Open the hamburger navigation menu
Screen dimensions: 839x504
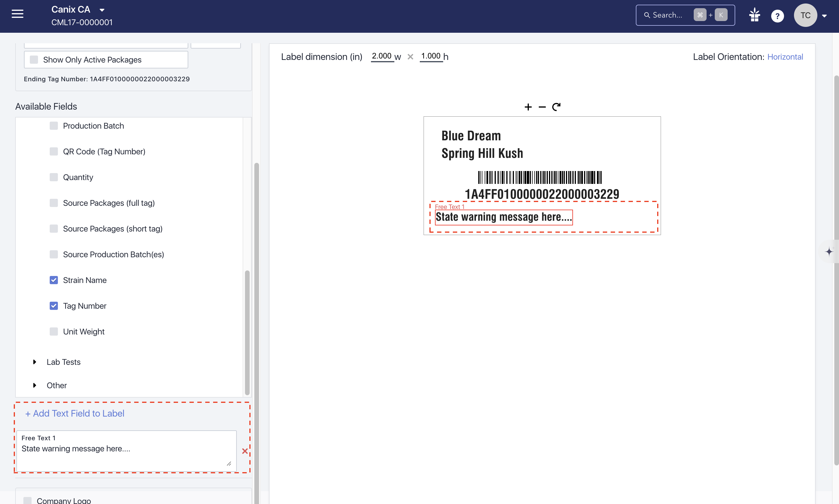[17, 14]
